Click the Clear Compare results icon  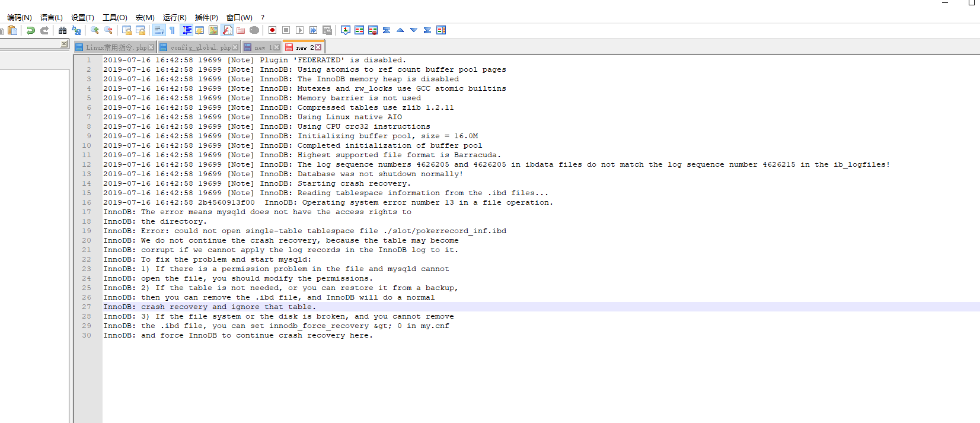373,30
